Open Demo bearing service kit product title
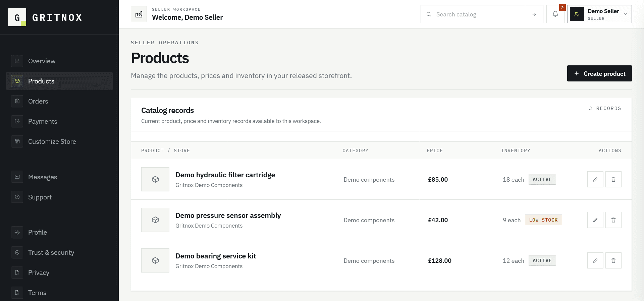 point(216,256)
